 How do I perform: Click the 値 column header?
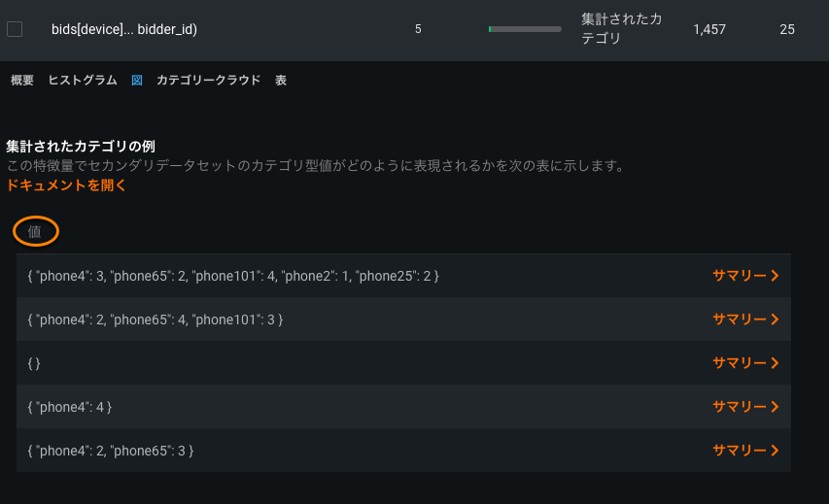click(35, 231)
